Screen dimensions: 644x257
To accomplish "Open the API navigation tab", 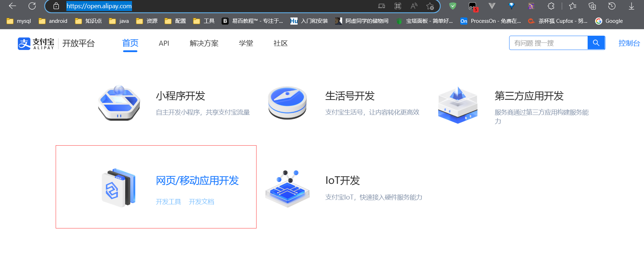I will (x=164, y=43).
